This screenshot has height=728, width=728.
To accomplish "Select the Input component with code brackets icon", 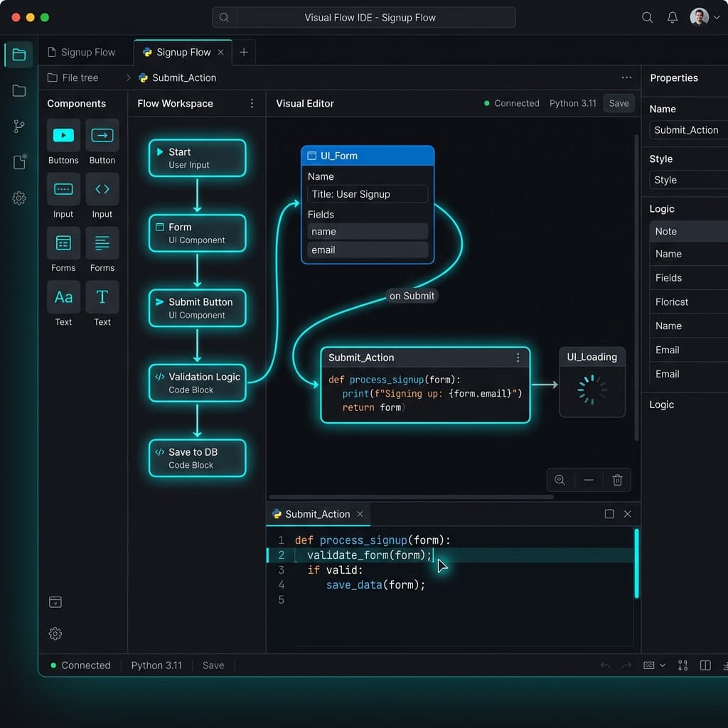I will point(102,189).
